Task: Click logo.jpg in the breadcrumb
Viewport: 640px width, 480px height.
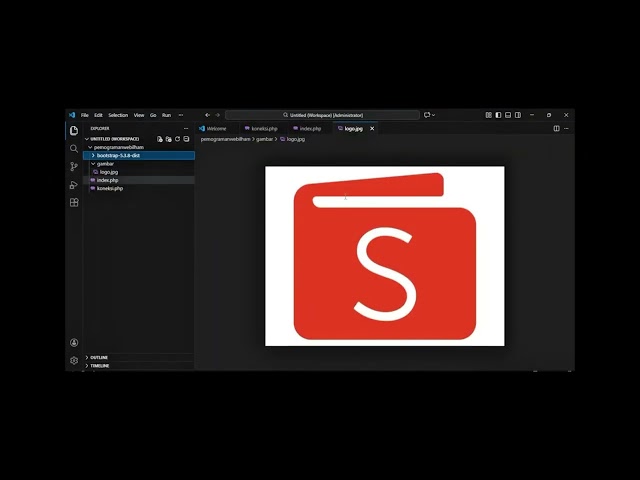Action: pyautogui.click(x=296, y=139)
